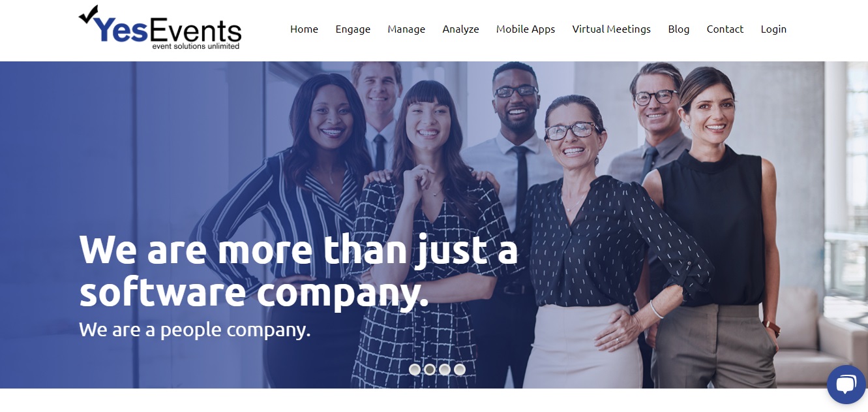Expand the Engage navigation menu
Image resolution: width=868 pixels, height=412 pixels.
click(x=353, y=29)
